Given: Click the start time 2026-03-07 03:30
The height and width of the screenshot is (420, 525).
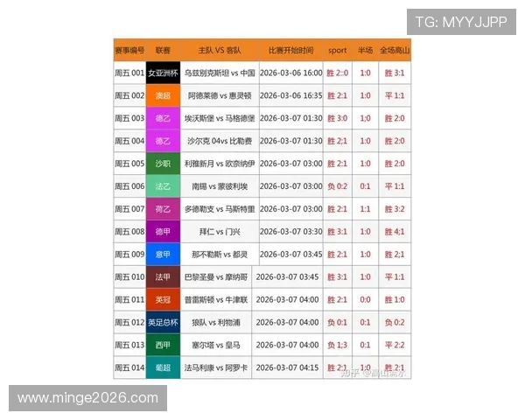Looking at the screenshot, I should coord(291,231).
